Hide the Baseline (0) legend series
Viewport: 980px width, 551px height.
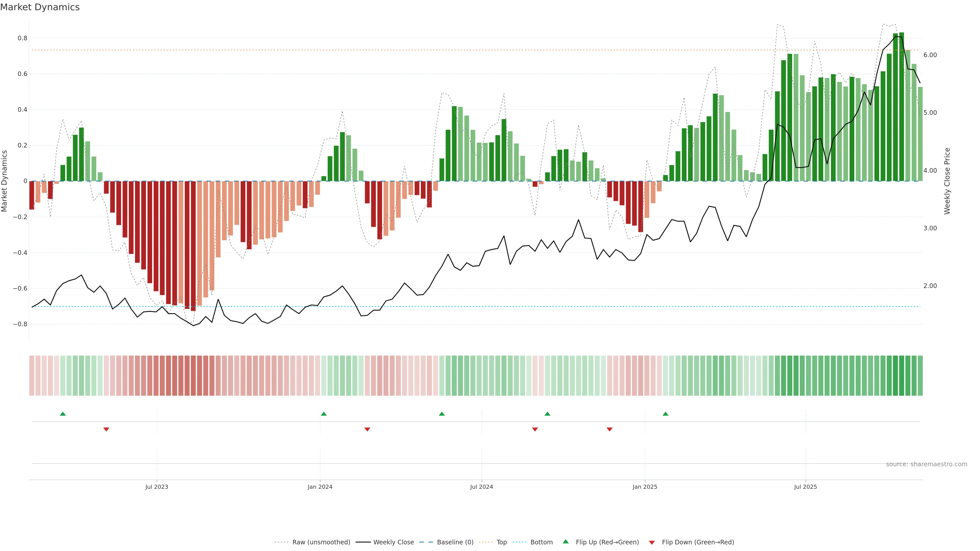pyautogui.click(x=455, y=542)
